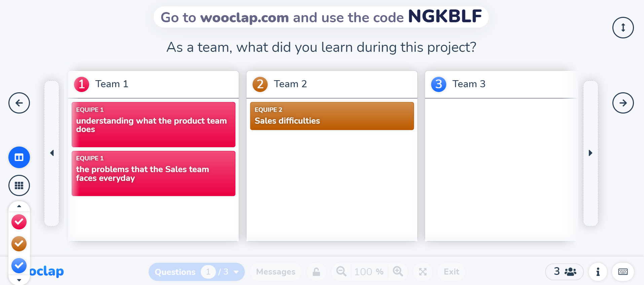Viewport: 644px width, 285px height.
Task: Click the participant count showing 3
Action: (564, 272)
